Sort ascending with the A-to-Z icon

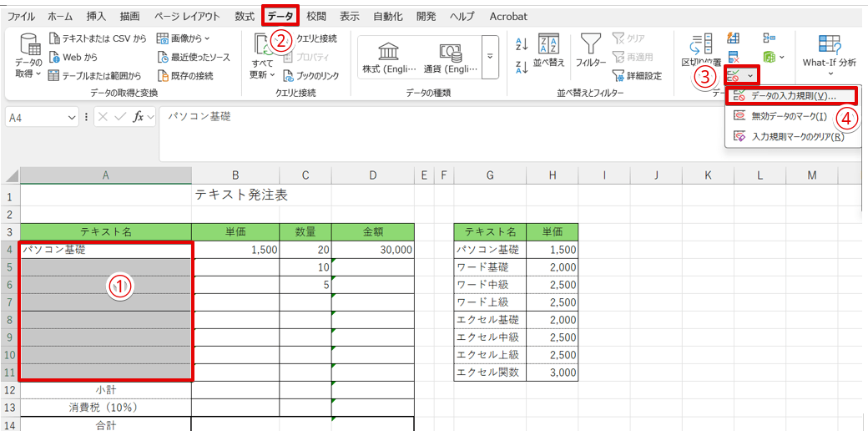pyautogui.click(x=522, y=44)
